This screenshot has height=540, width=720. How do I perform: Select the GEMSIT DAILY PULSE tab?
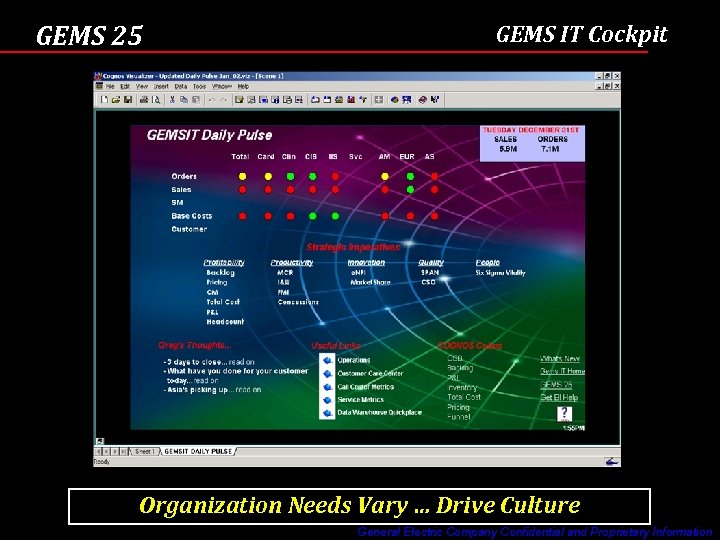pyautogui.click(x=198, y=451)
